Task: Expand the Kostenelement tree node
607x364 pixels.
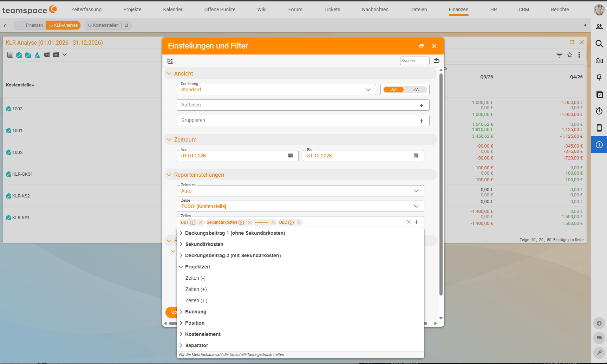Action: [181, 334]
